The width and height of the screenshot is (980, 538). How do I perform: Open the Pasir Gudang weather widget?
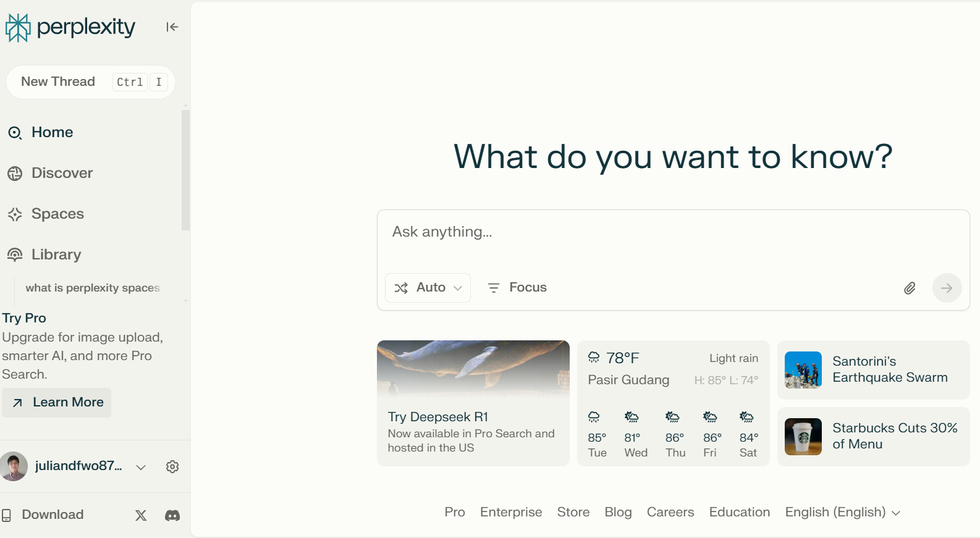pos(674,403)
